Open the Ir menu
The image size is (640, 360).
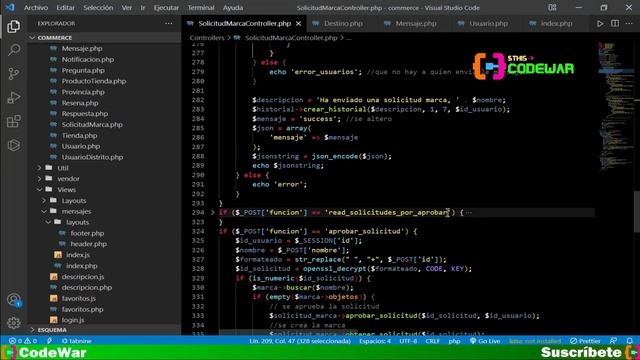point(143,8)
